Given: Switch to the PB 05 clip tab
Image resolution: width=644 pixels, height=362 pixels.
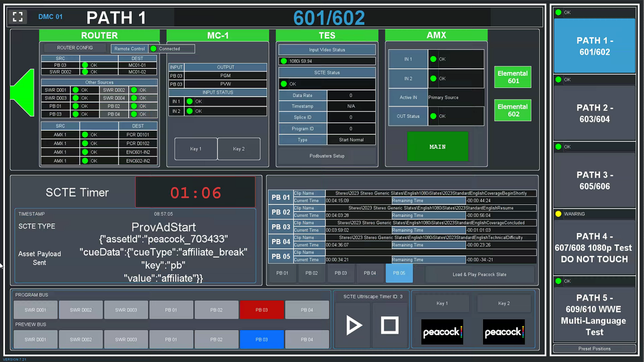Looking at the screenshot, I should (399, 273).
